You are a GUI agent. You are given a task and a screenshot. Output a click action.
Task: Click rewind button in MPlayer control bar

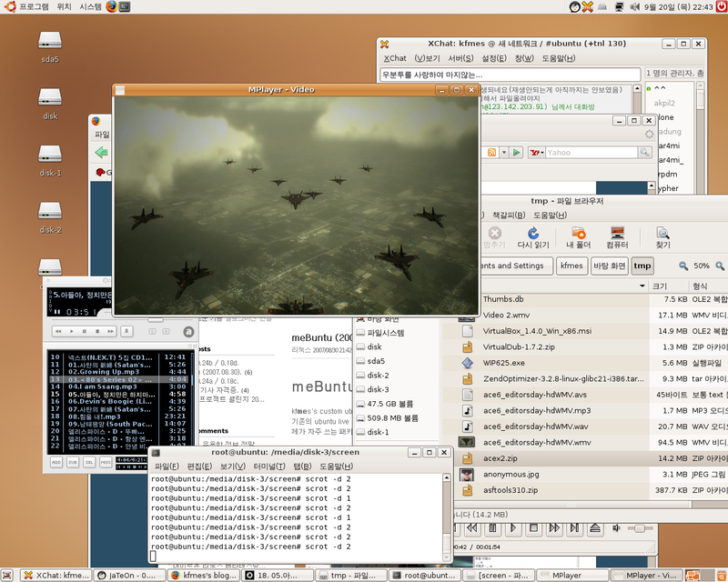(x=472, y=527)
